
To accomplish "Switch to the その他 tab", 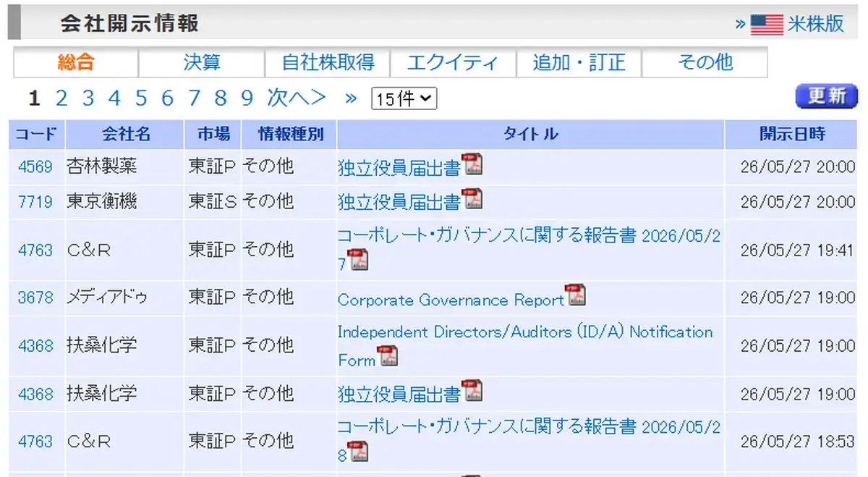I will (x=705, y=63).
